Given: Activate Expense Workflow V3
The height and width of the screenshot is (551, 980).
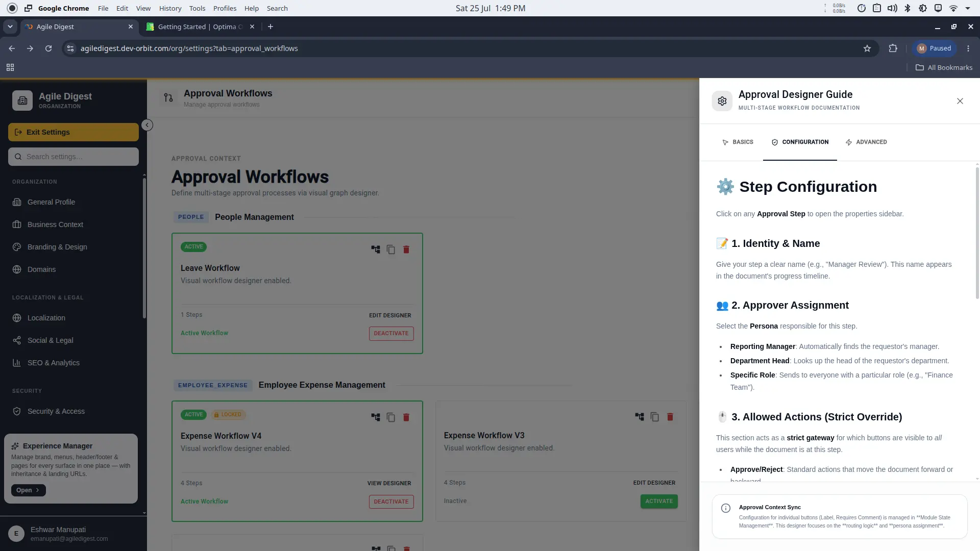Looking at the screenshot, I should (x=659, y=502).
